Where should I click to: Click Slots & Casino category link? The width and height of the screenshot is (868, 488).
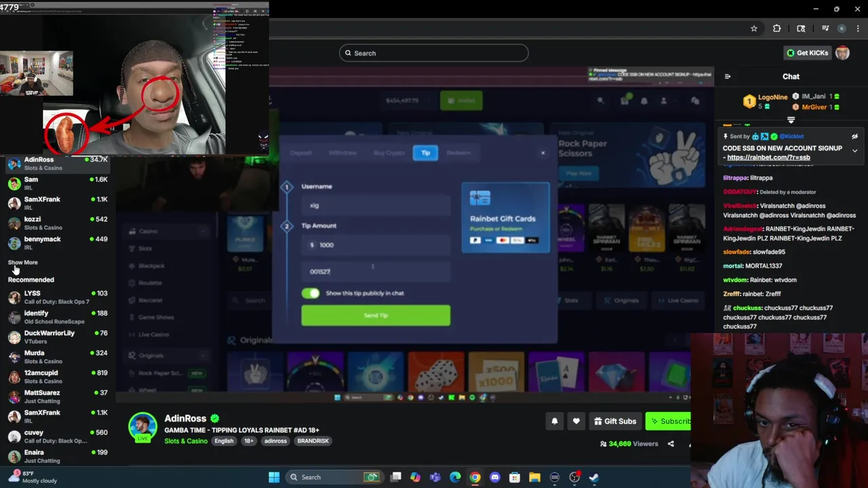tap(186, 441)
